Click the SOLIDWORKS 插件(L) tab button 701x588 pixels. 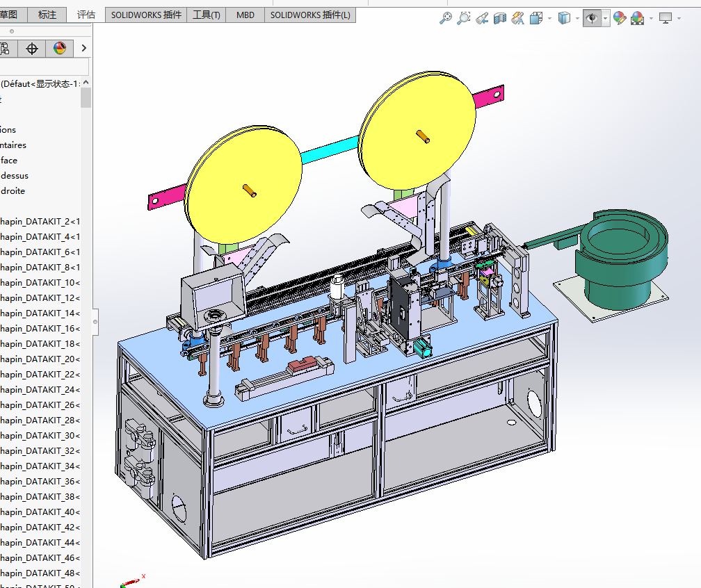(310, 15)
